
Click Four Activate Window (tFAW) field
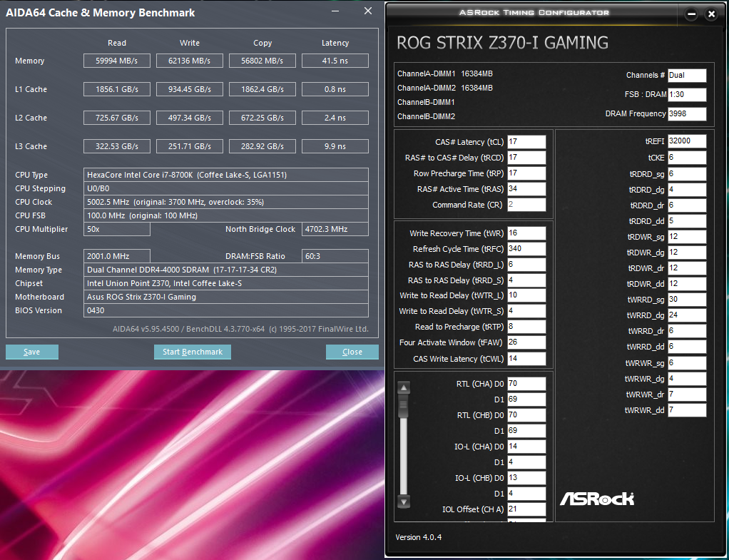pyautogui.click(x=526, y=342)
